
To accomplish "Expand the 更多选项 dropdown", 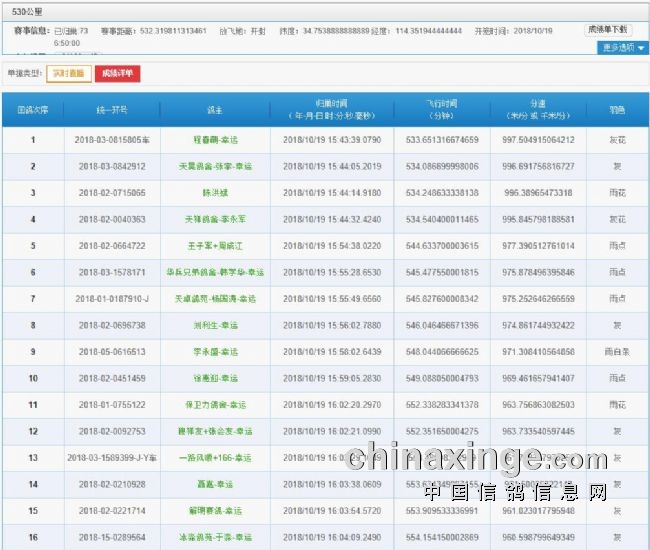I will tap(623, 47).
